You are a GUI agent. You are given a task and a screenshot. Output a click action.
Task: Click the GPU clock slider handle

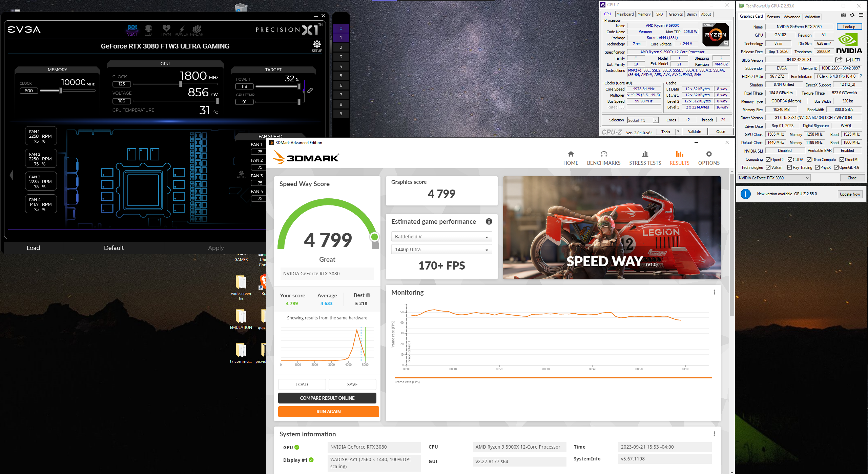180,84
